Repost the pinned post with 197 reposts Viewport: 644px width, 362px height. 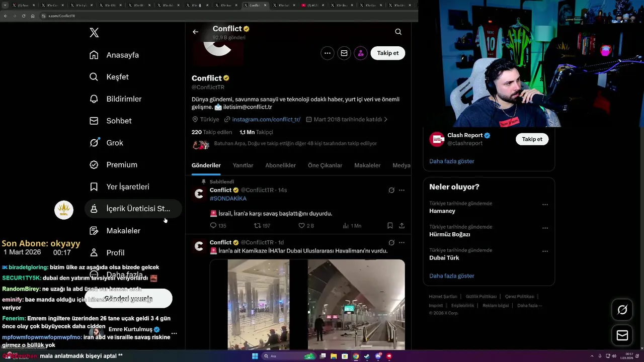[x=262, y=226]
